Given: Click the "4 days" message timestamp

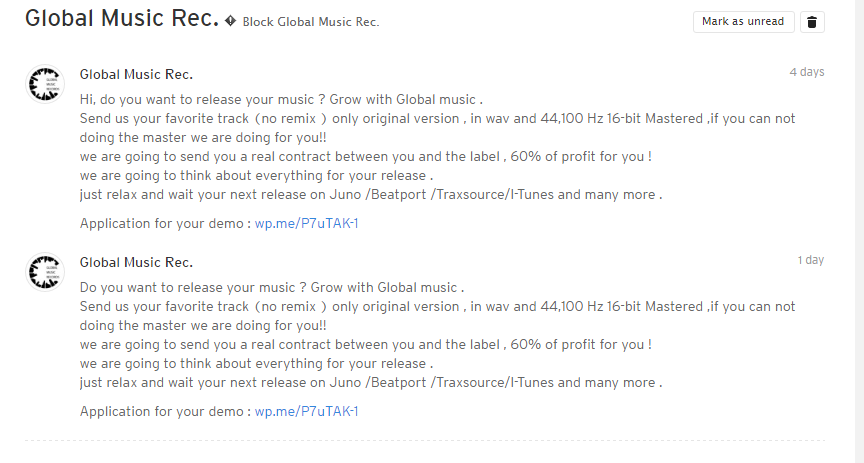Looking at the screenshot, I should 807,72.
